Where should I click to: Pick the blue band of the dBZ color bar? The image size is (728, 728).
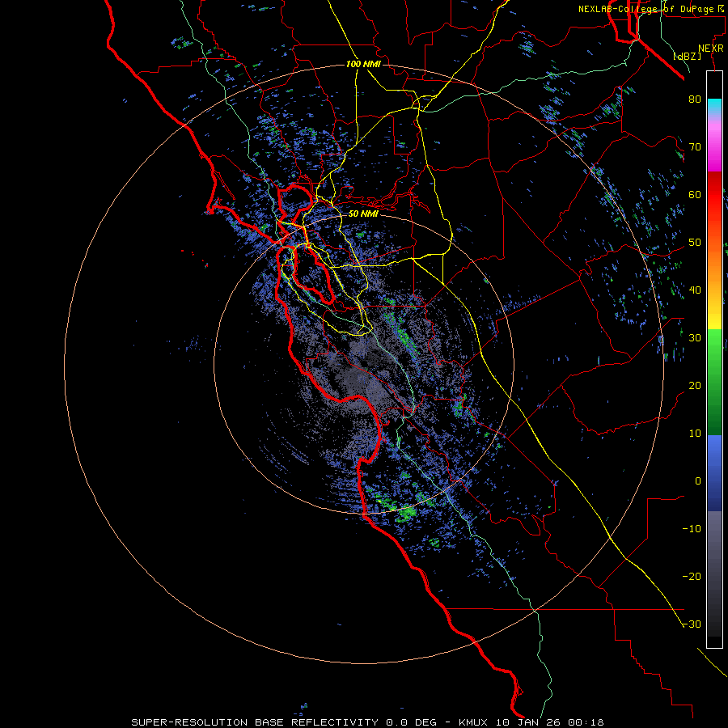pyautogui.click(x=714, y=473)
